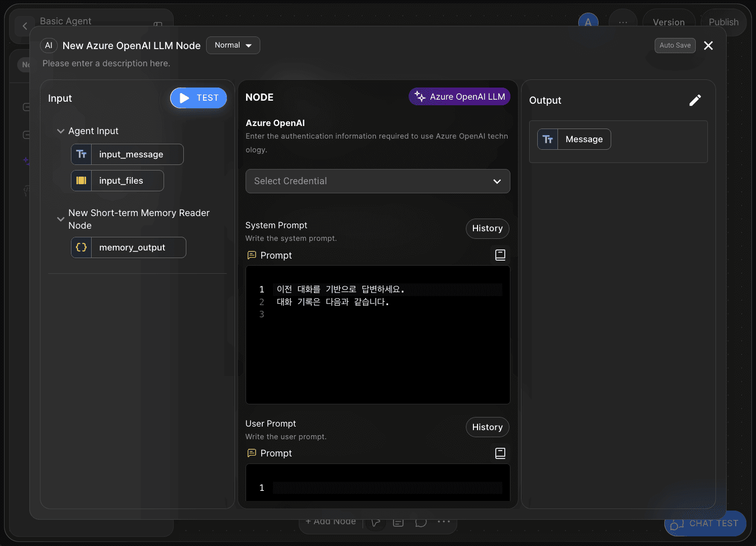Select the input_message variable chip
756x546 pixels.
tap(127, 154)
